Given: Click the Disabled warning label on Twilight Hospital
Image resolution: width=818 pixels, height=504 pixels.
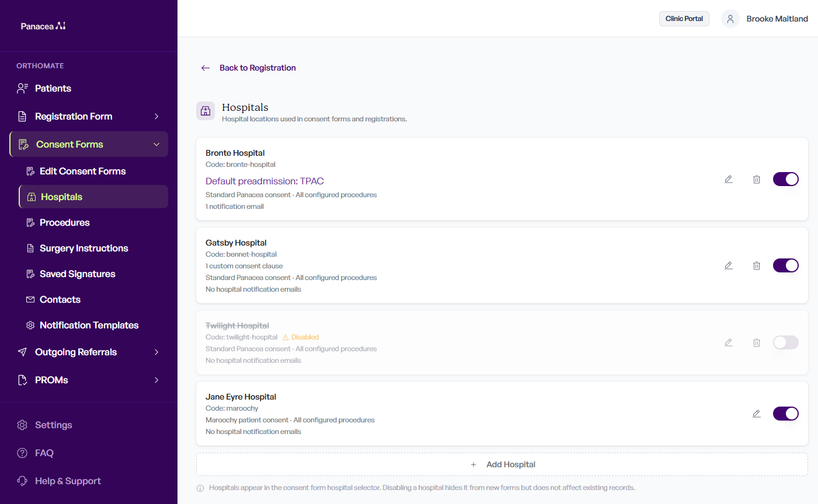Looking at the screenshot, I should point(301,337).
